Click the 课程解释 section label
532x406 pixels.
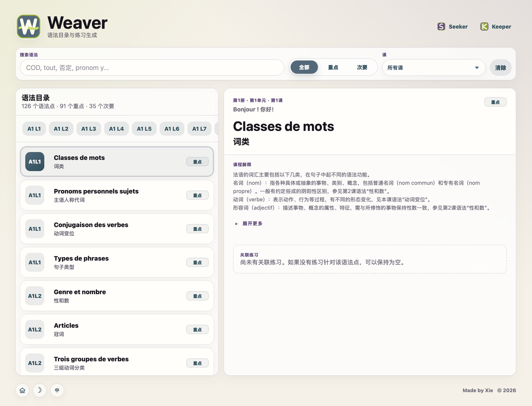242,164
